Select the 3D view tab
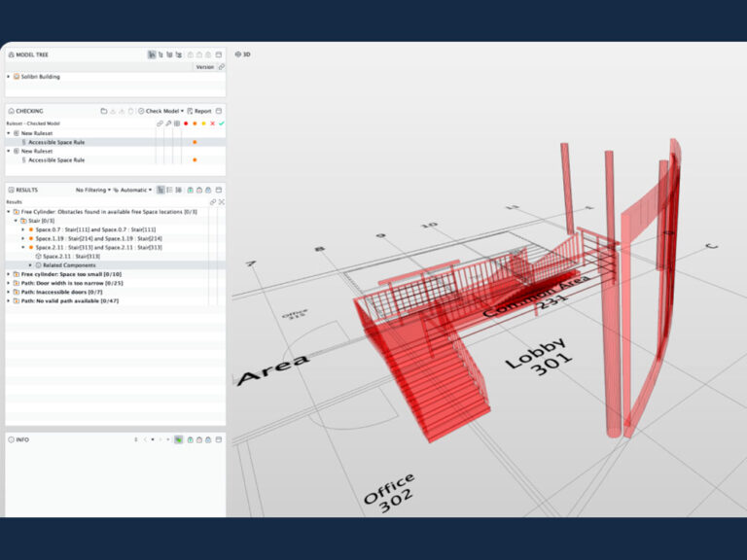747x560 pixels. [x=243, y=54]
